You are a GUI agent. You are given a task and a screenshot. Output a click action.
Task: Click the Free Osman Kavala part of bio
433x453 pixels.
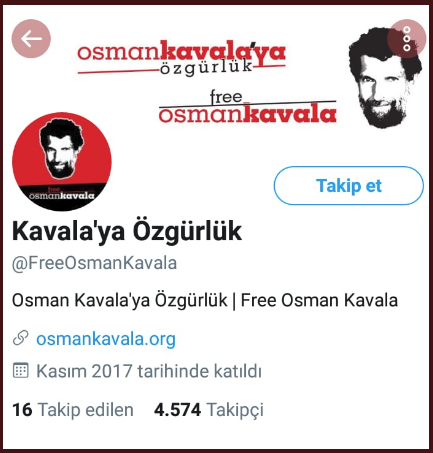(319, 300)
